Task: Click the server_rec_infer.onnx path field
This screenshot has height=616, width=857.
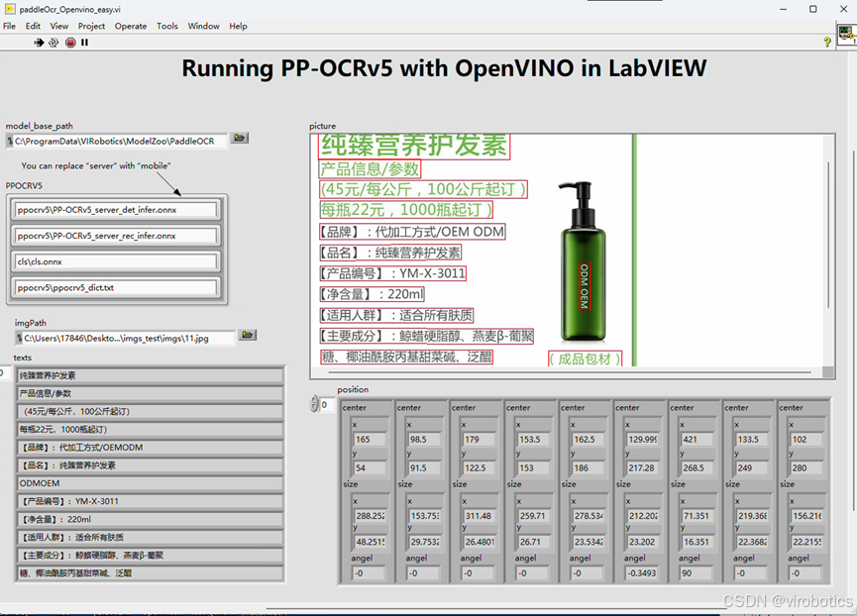Action: (x=116, y=236)
